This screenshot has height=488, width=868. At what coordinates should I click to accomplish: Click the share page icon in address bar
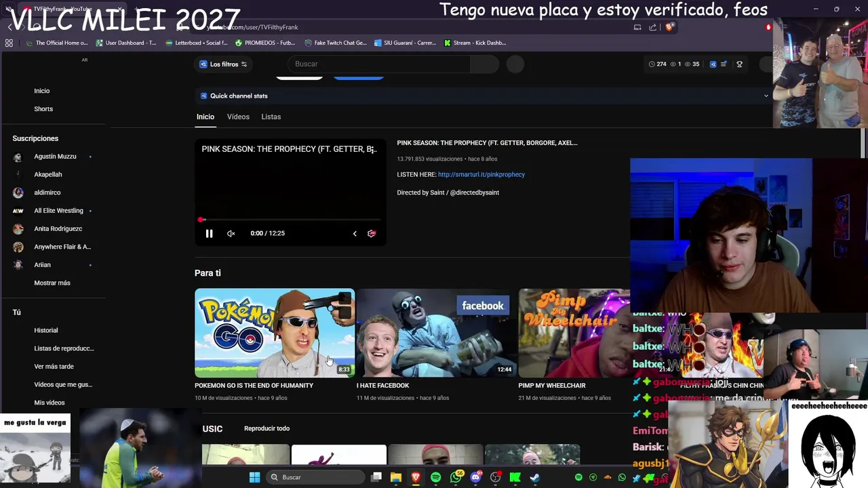652,27
